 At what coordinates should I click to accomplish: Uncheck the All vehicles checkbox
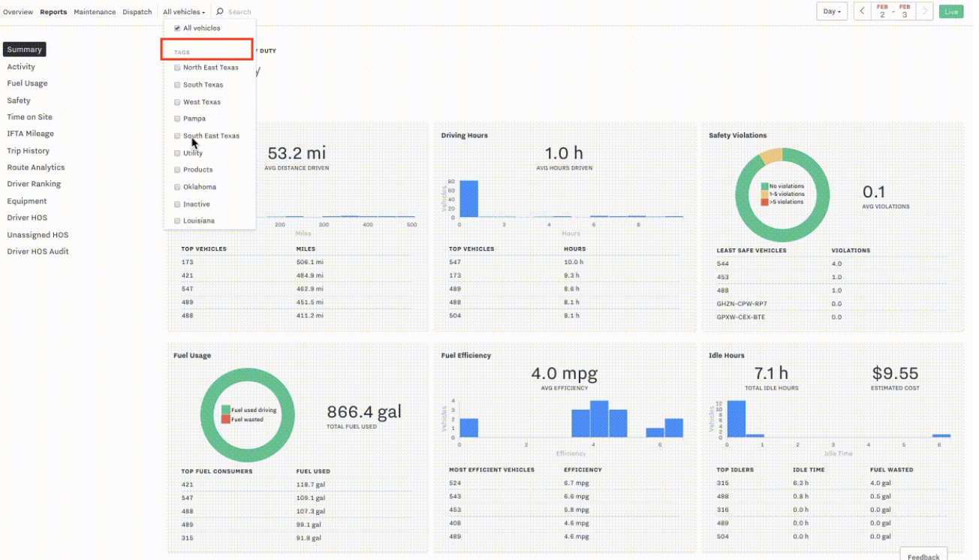point(177,29)
